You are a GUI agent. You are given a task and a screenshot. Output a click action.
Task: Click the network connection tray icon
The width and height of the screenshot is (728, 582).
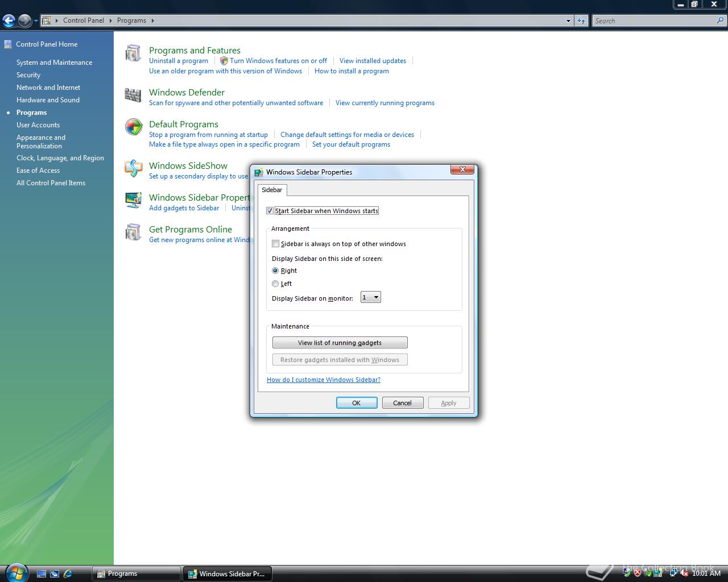674,573
